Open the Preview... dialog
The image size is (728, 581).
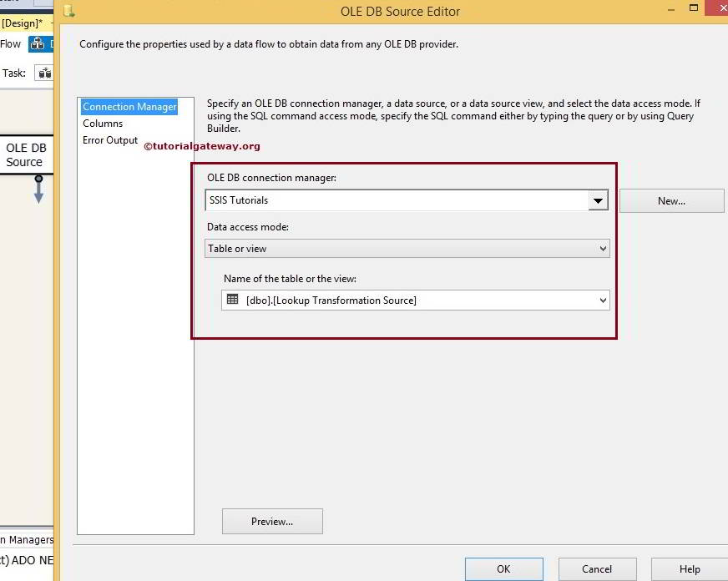point(271,521)
